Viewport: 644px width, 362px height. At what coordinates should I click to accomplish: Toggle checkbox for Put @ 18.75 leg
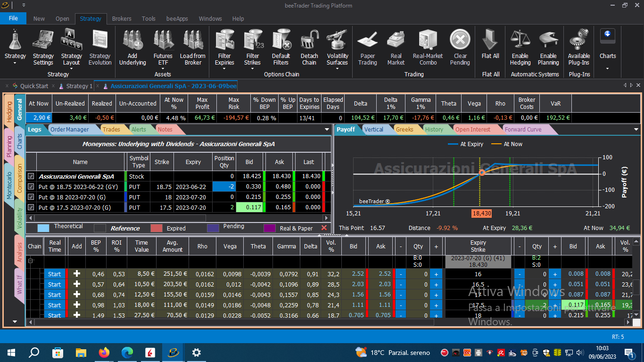[31, 187]
